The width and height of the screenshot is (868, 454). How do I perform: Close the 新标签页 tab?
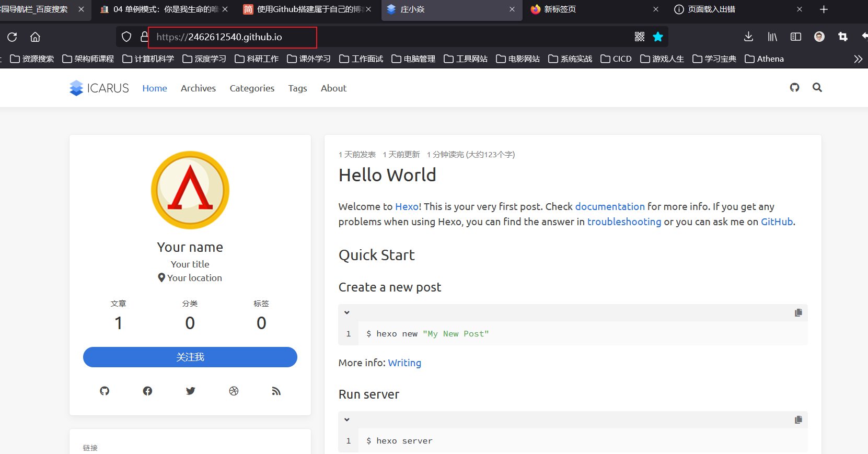[x=656, y=9]
